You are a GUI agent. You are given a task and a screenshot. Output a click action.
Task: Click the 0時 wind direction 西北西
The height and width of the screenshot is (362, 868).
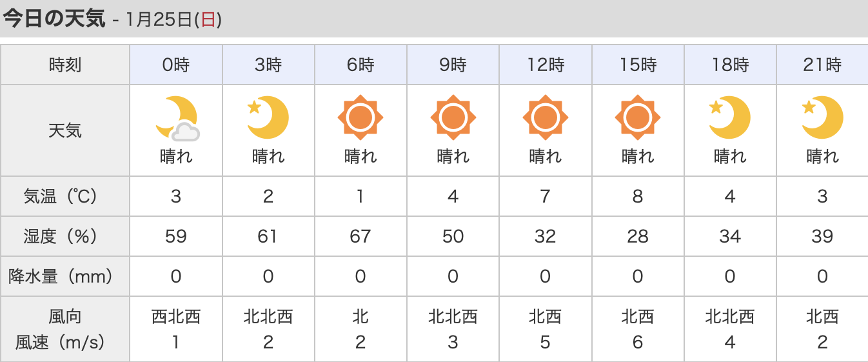(176, 317)
